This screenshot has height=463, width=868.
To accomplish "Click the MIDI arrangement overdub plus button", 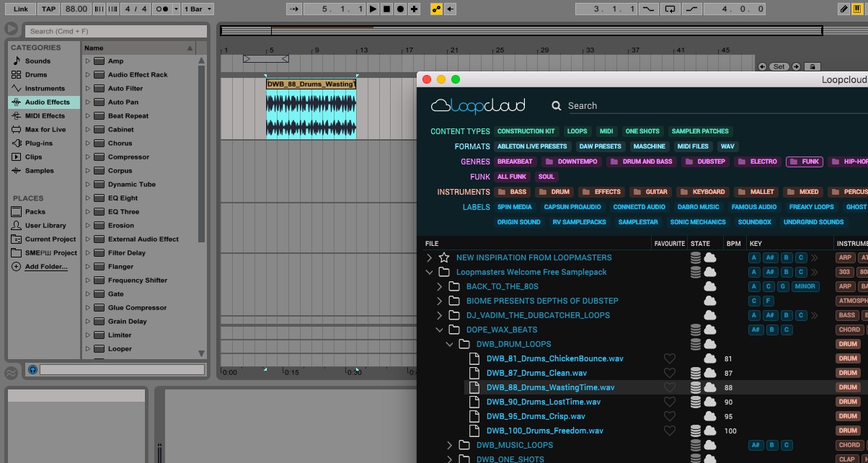I will (x=414, y=9).
